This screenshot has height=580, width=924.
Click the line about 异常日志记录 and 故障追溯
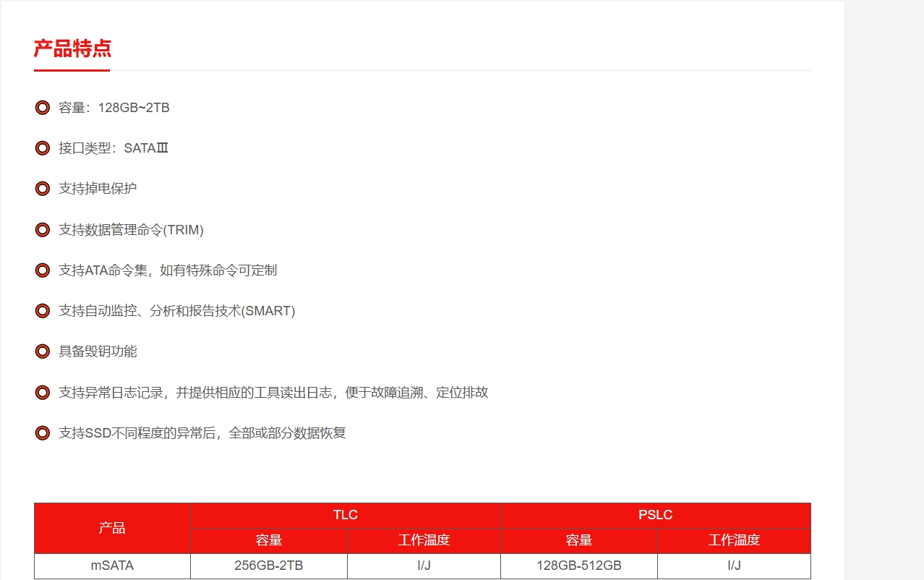coord(273,393)
